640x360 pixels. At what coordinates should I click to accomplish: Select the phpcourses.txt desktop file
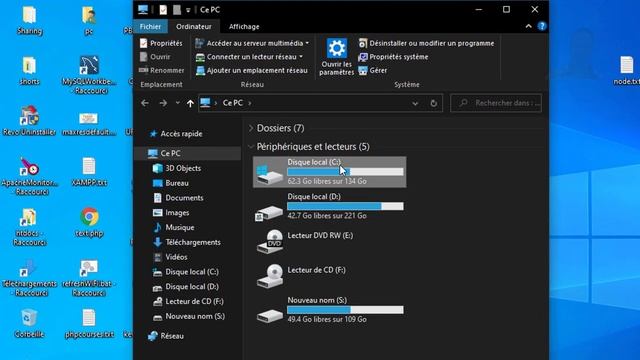[89, 323]
